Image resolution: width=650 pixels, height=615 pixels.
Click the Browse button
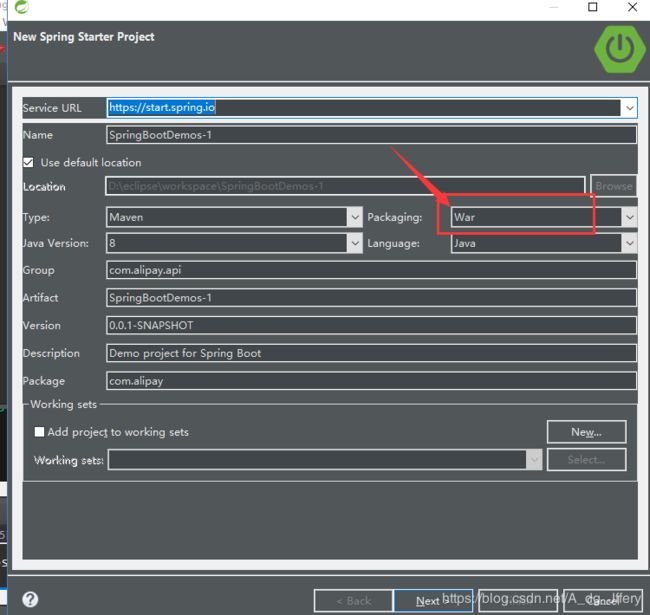[x=614, y=186]
